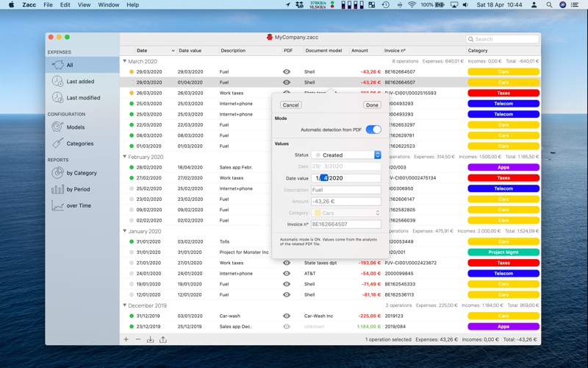Open the Models configuration icon
The height and width of the screenshot is (368, 588).
57,127
